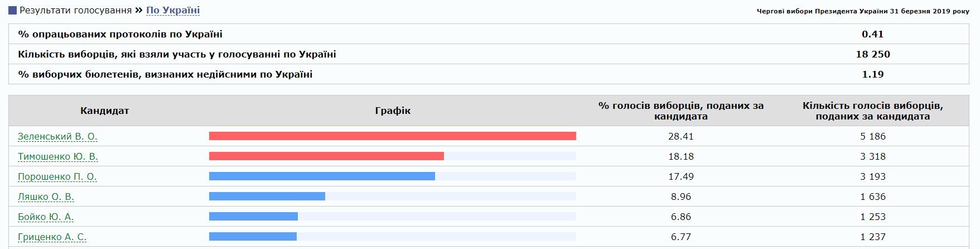This screenshot has height=249, width=980.
Task: Open the По Україні link
Action: tap(173, 10)
